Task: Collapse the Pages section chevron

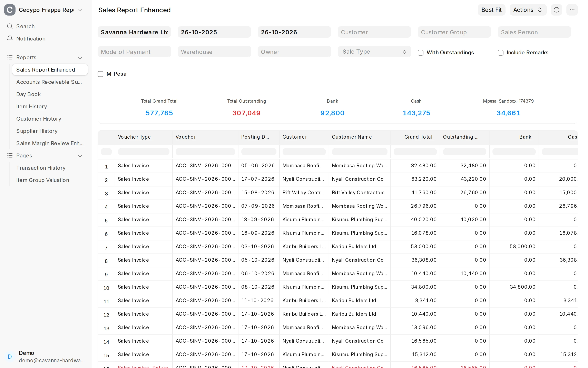Action: click(x=80, y=156)
